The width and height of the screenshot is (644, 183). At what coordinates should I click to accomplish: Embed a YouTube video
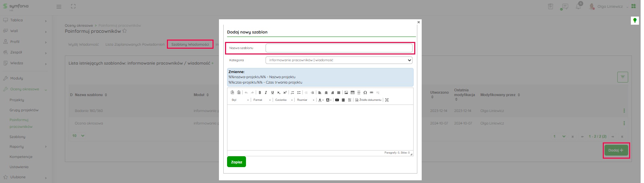click(337, 100)
